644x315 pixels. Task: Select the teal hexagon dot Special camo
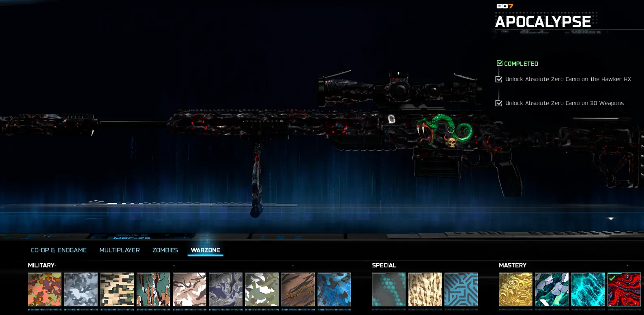click(389, 289)
